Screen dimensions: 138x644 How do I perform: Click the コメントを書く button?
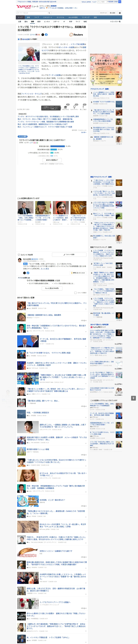point(69,254)
